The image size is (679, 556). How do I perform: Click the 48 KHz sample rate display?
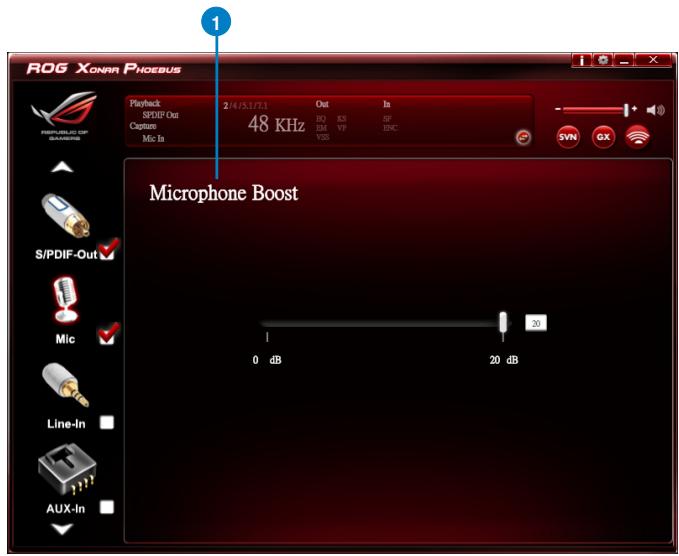pos(276,124)
